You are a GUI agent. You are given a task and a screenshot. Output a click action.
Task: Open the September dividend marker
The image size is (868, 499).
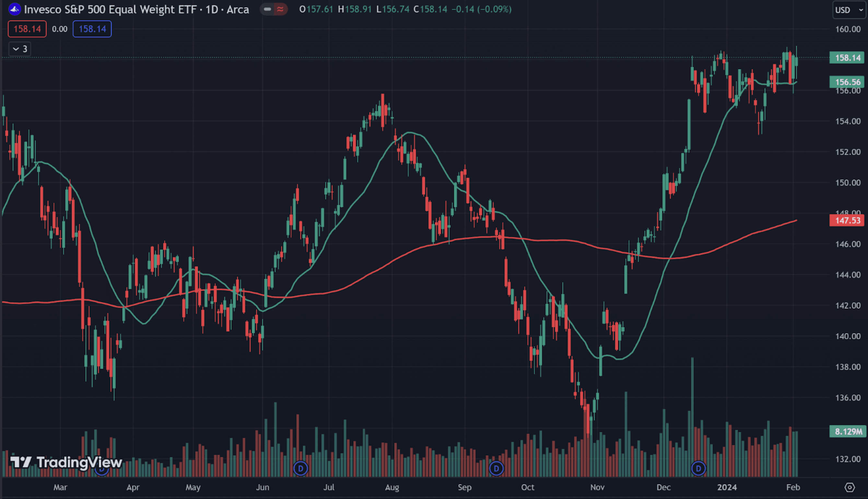tap(496, 468)
